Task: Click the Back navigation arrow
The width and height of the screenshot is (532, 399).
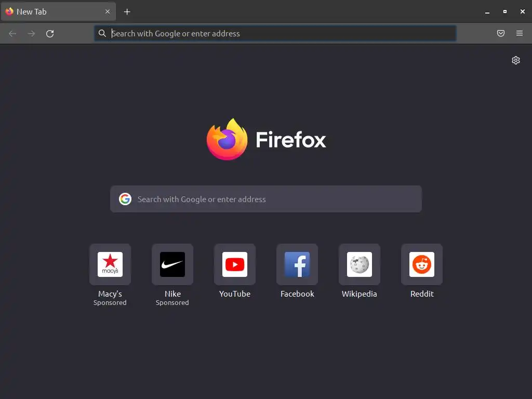Action: point(12,34)
